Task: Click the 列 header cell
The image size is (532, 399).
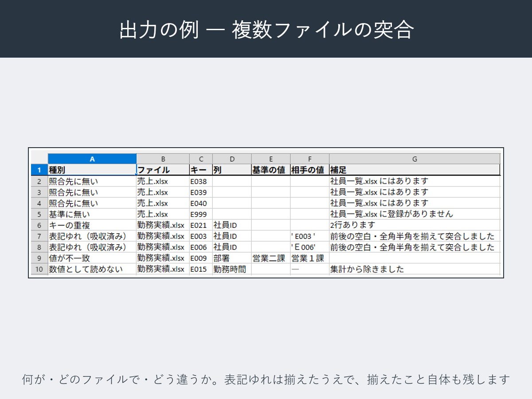Action: click(x=232, y=170)
